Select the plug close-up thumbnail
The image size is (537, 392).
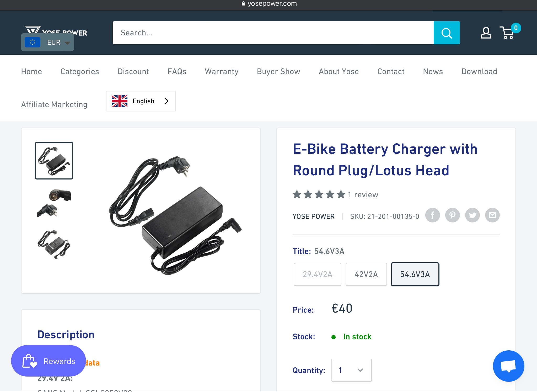point(54,203)
